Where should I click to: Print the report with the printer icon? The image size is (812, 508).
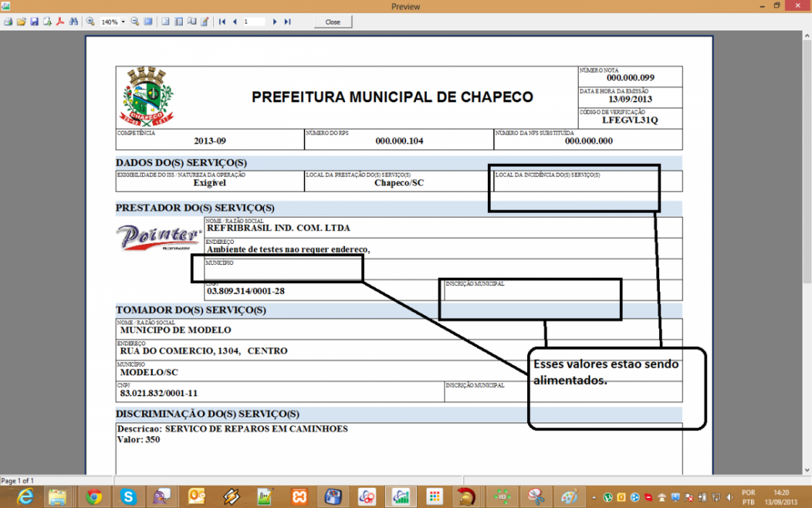point(8,22)
